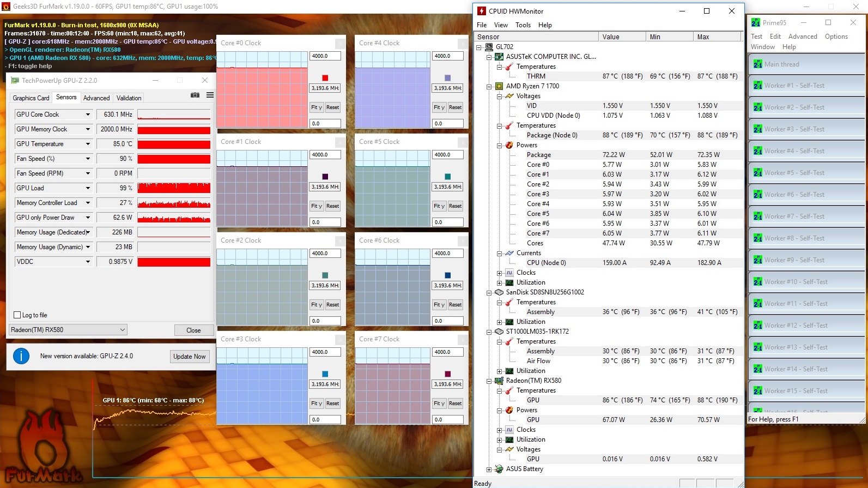868x488 pixels.
Task: Click the CPU Voltages lightning icon
Action: pos(509,96)
